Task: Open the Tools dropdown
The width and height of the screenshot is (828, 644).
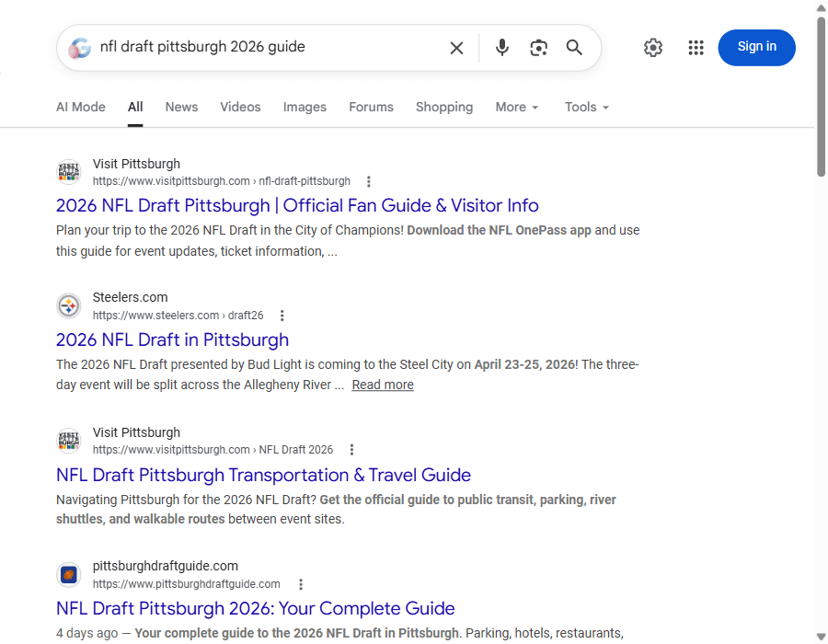Action: point(586,107)
